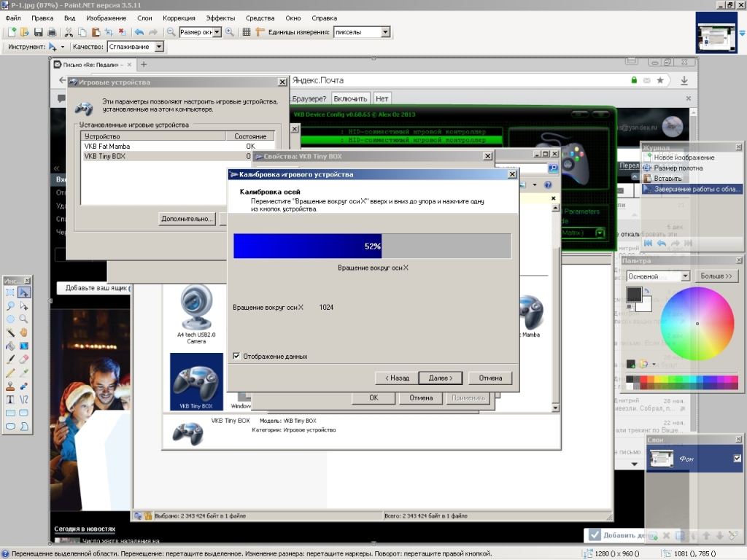Select the Rectangle Select tool
747x560 pixels.
click(x=10, y=292)
